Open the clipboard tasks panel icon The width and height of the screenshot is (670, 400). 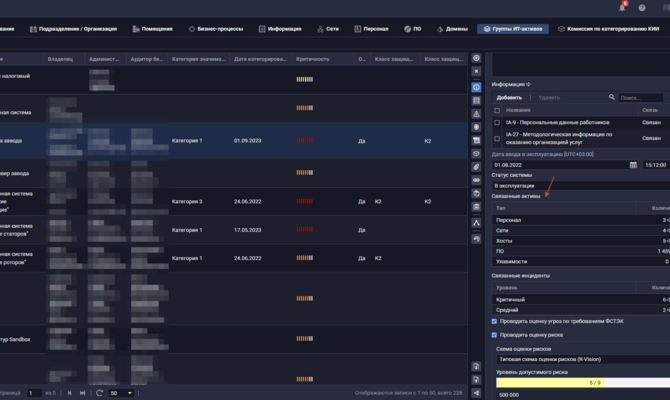click(x=476, y=207)
